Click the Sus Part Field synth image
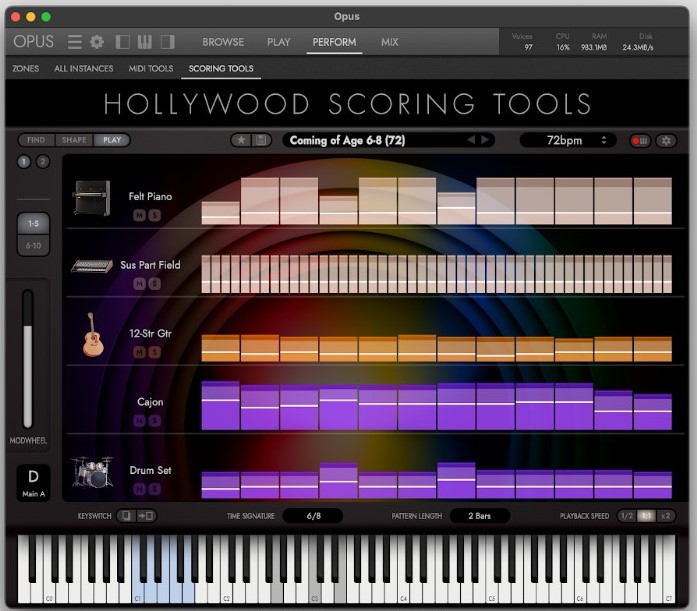 coord(92,266)
